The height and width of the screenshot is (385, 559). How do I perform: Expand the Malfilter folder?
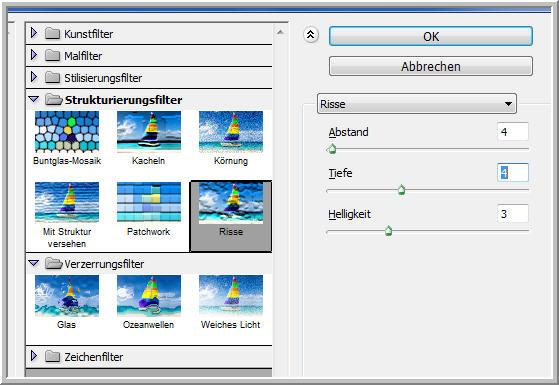pyautogui.click(x=34, y=55)
